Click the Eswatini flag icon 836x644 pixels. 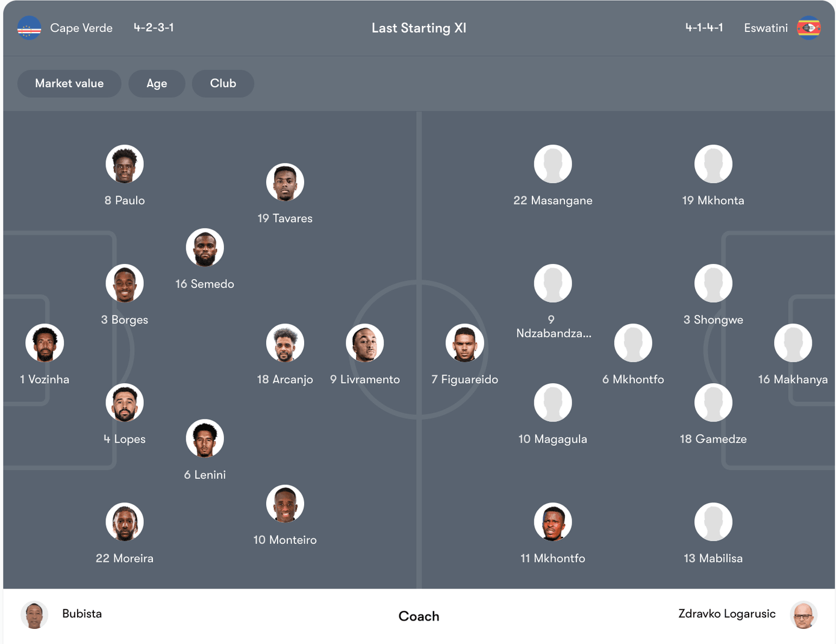808,28
